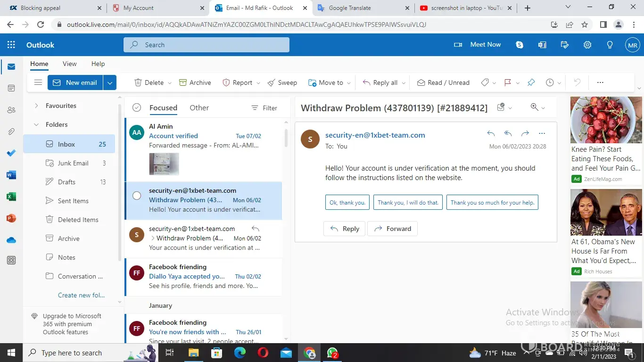
Task: Expand the Favourites folder group
Action: pyautogui.click(x=36, y=106)
